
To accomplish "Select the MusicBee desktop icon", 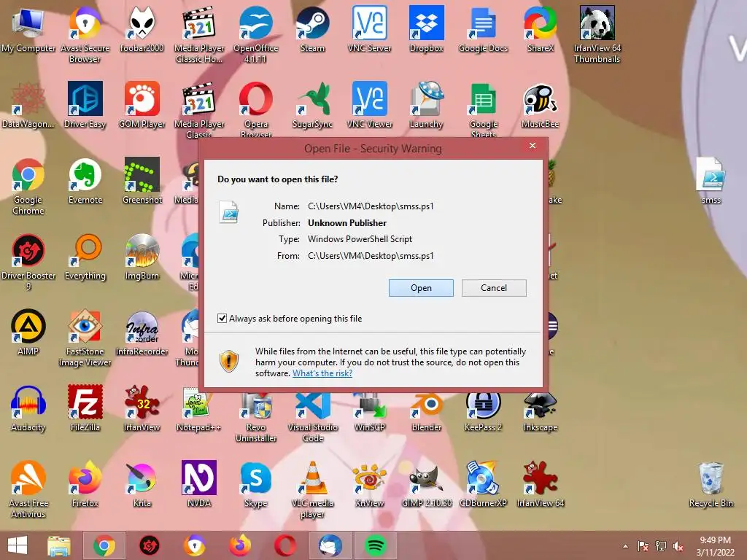I will [x=540, y=106].
